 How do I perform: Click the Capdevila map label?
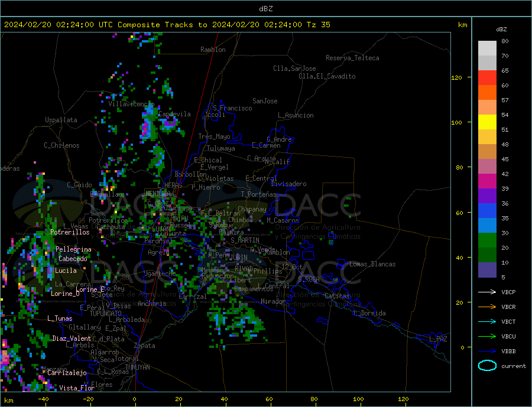tap(174, 114)
